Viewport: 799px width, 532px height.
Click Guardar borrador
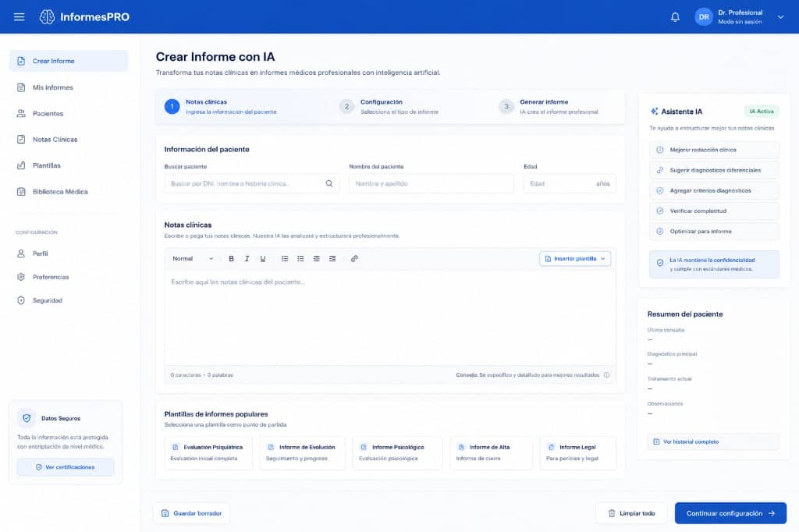tap(192, 513)
